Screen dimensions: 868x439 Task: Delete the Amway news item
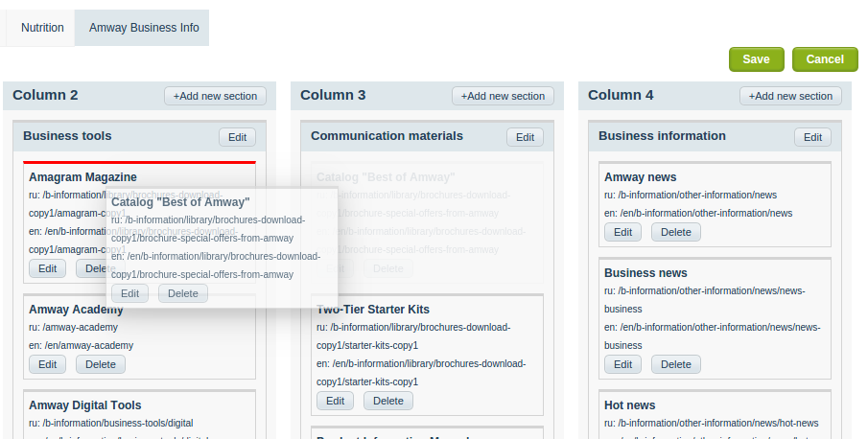pos(676,232)
